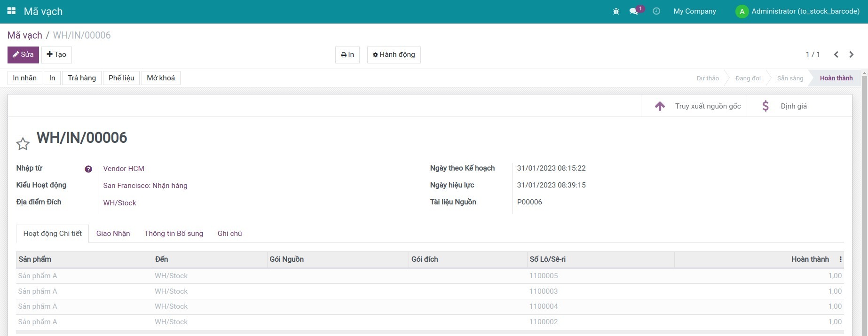Select row with serial number 1100003
Viewport: 868px width, 336px height.
pos(543,291)
